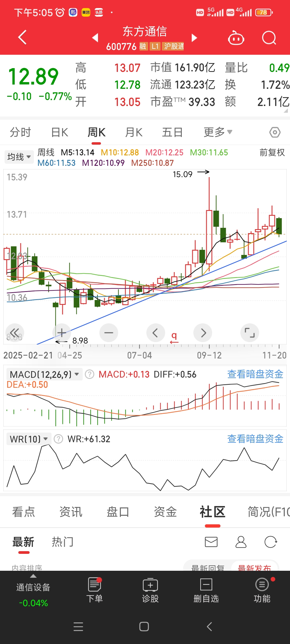The height and width of the screenshot is (644, 290).
Task: Open the 社区 section tab
Action: [212, 512]
